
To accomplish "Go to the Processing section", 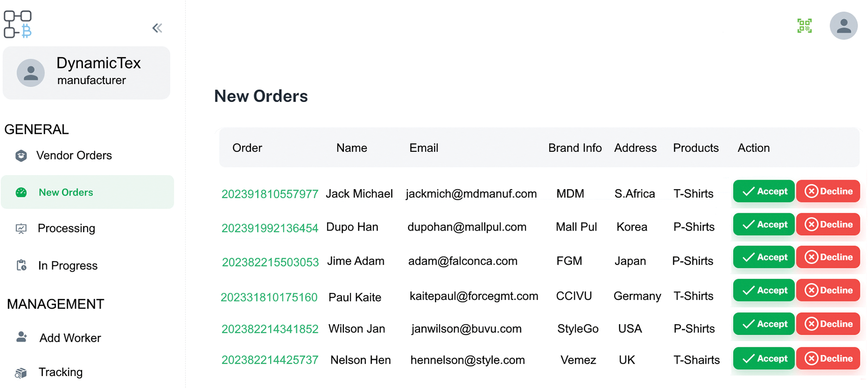I will point(66,228).
